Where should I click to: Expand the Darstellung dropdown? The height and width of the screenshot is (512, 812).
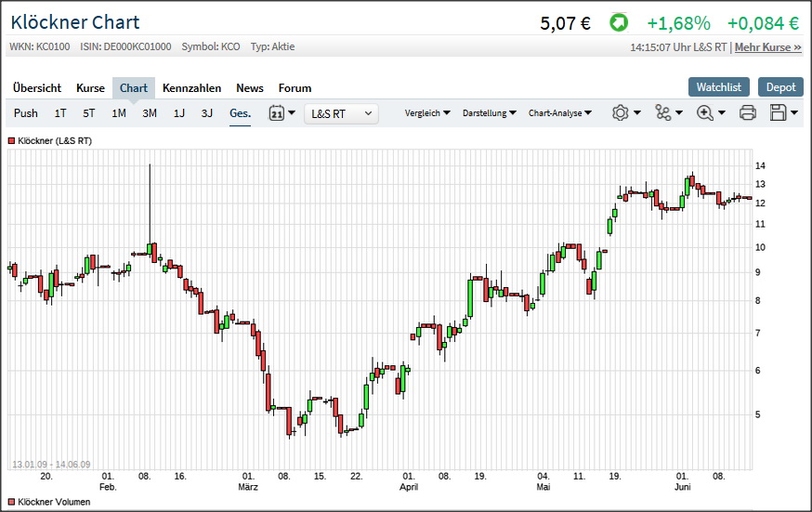pos(490,112)
